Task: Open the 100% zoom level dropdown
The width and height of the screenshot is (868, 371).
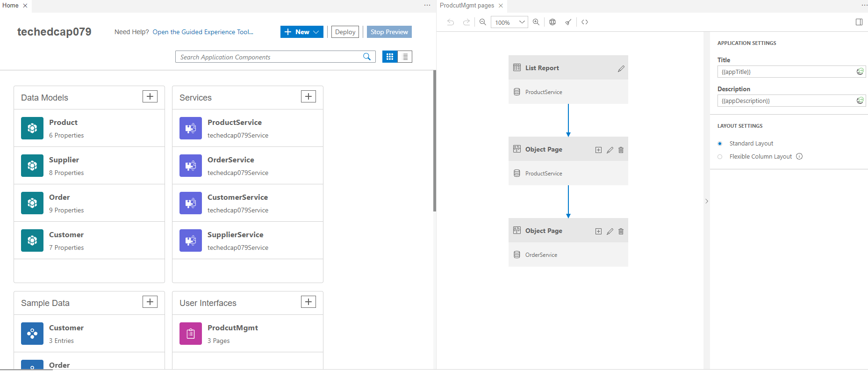Action: (522, 22)
